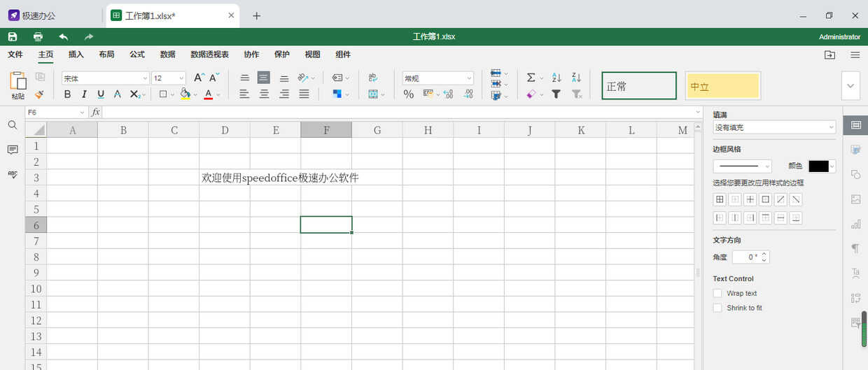Viewport: 868px width, 370px height.
Task: Switch to the 视图 tab
Action: tap(312, 55)
